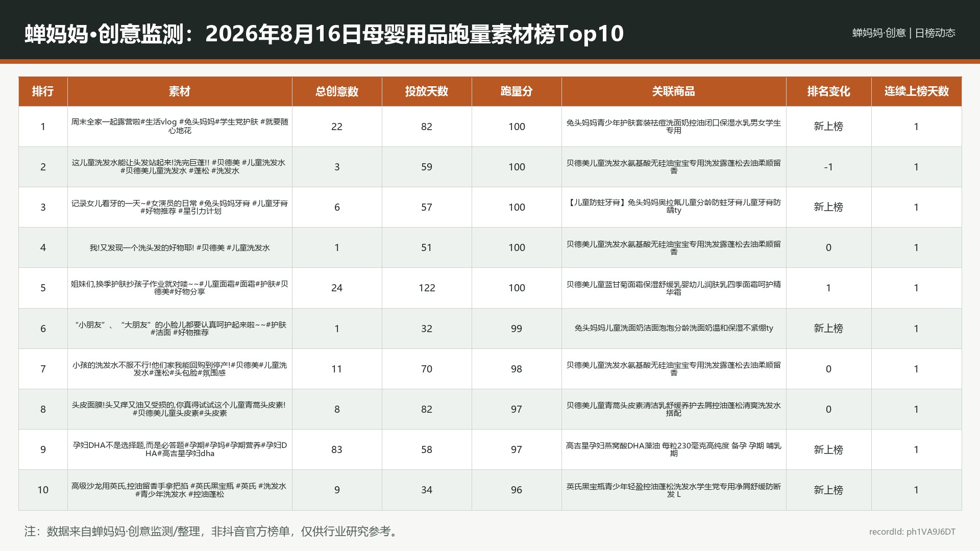Click total creatives value 22
Image resolution: width=980 pixels, height=551 pixels.
pyautogui.click(x=337, y=127)
